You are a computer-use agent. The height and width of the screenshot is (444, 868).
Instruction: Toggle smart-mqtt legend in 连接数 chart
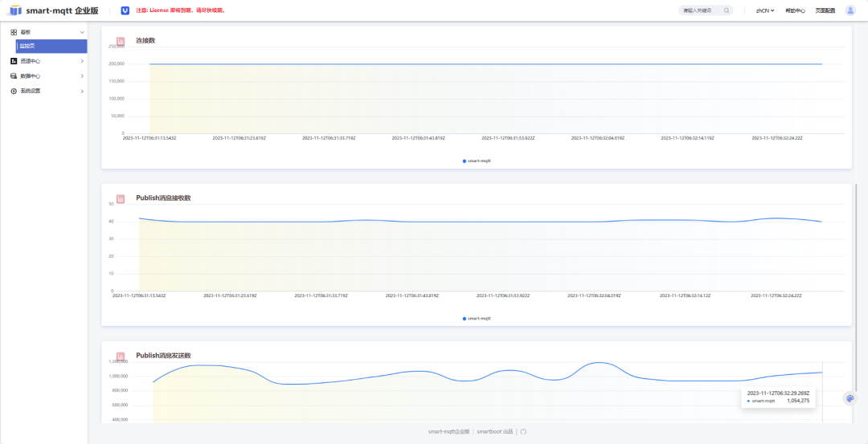click(x=477, y=161)
